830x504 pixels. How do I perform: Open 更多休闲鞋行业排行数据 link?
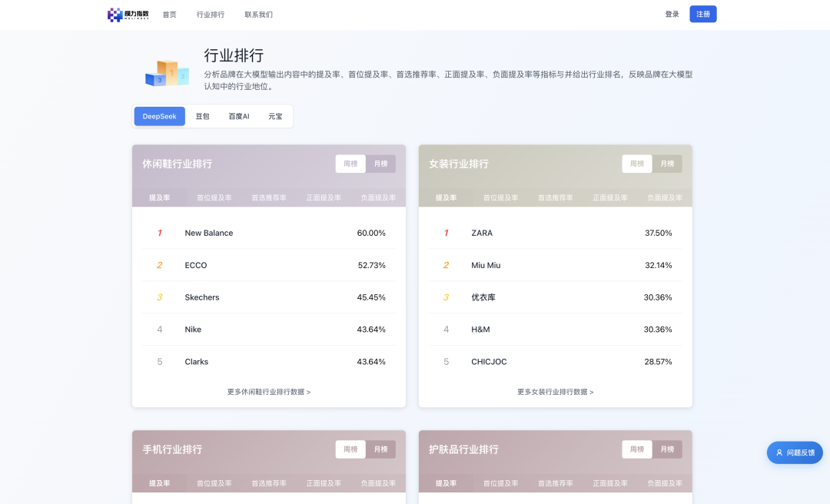tap(269, 393)
